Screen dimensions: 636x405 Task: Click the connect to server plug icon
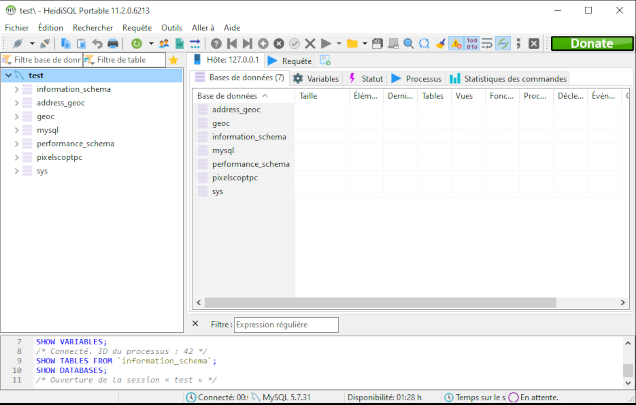click(x=18, y=43)
